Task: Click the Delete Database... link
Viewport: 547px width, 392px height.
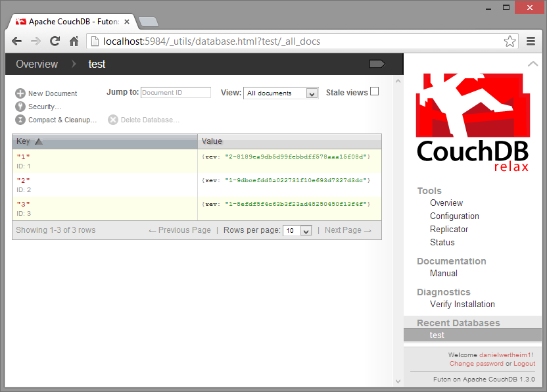Action: (x=151, y=120)
